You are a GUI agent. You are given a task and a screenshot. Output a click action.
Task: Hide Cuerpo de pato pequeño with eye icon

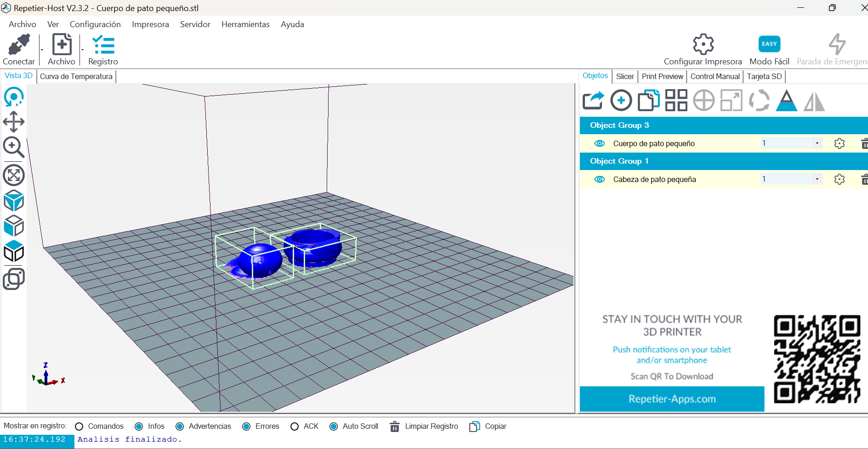coord(599,143)
